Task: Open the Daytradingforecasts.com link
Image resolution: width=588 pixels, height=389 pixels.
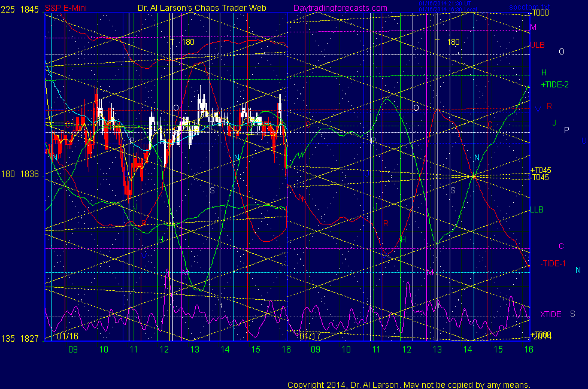Action: [x=340, y=8]
